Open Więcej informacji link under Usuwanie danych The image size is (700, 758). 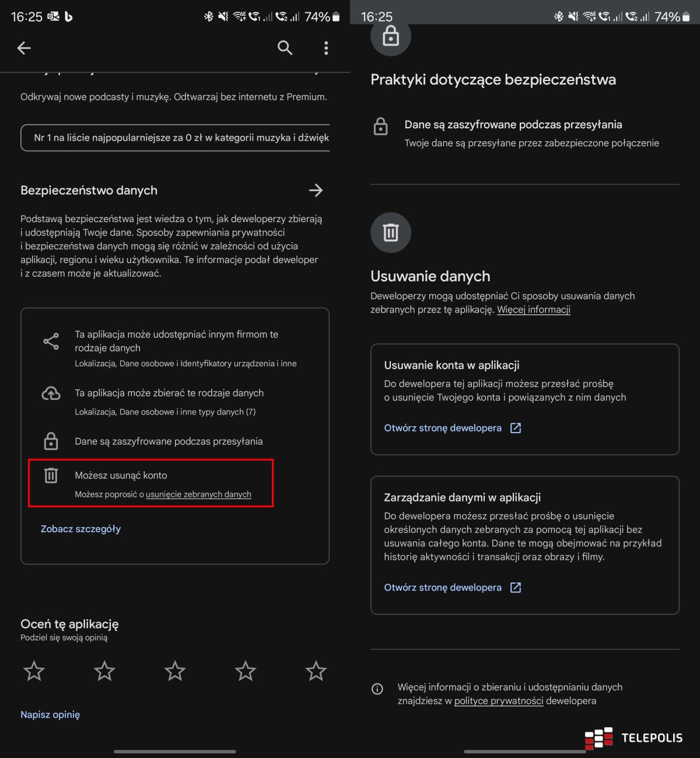[534, 310]
